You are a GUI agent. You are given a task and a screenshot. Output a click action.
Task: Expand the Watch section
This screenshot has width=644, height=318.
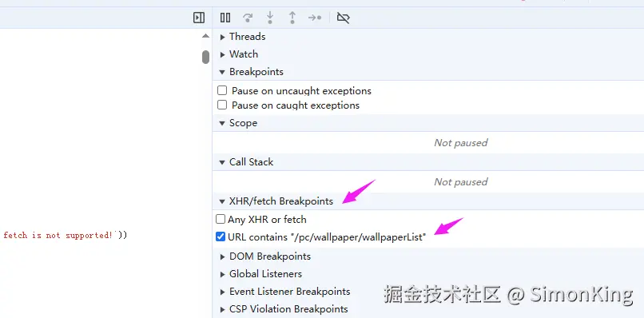pyautogui.click(x=223, y=54)
